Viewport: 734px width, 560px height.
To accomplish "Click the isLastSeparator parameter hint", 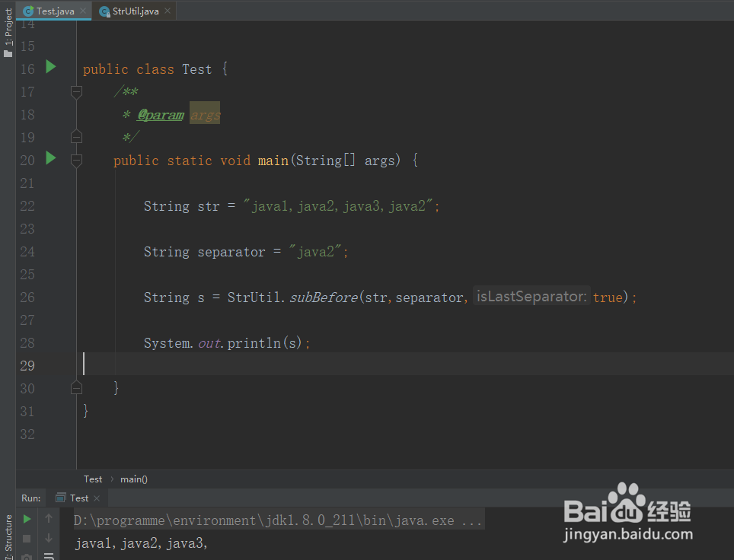I will pos(531,296).
